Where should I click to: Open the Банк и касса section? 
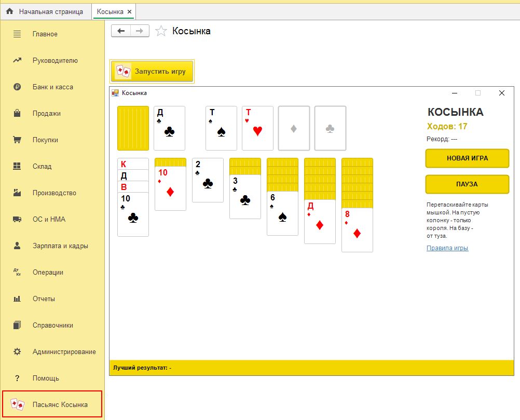click(x=52, y=87)
